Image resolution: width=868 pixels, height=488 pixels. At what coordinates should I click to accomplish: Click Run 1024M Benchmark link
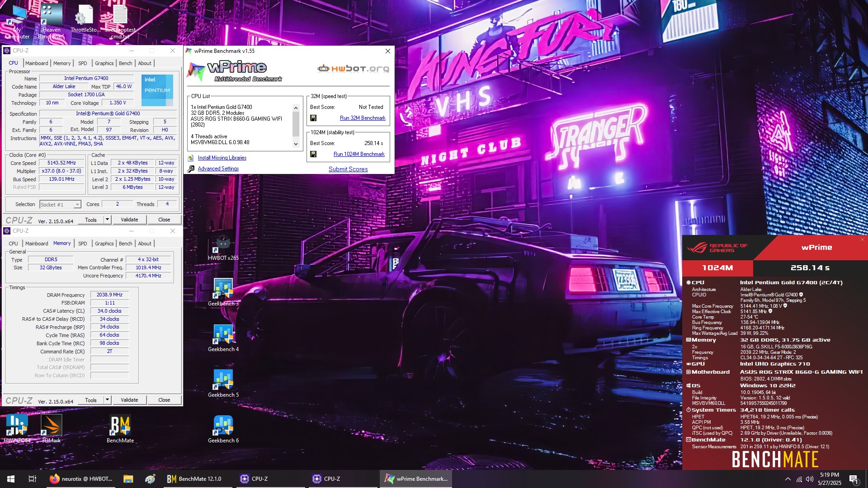click(359, 154)
